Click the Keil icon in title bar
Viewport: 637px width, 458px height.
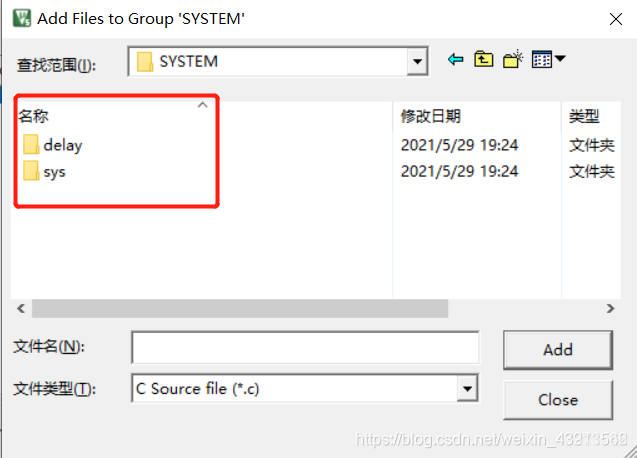coord(22,18)
